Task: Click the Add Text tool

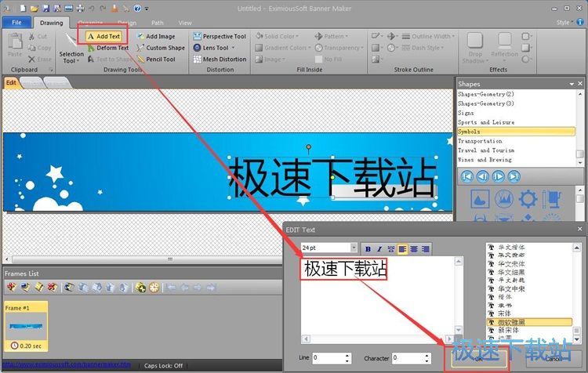Action: click(x=103, y=36)
